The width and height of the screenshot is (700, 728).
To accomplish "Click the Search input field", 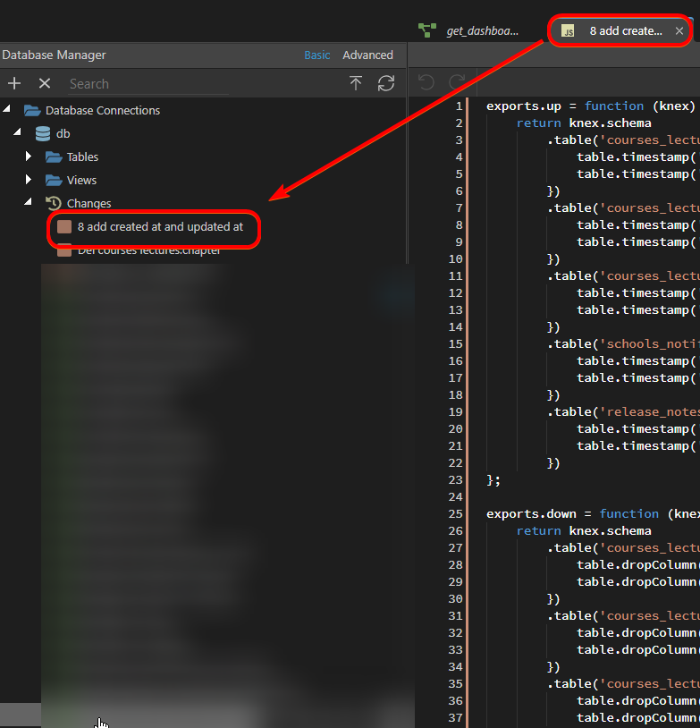I will click(x=148, y=84).
